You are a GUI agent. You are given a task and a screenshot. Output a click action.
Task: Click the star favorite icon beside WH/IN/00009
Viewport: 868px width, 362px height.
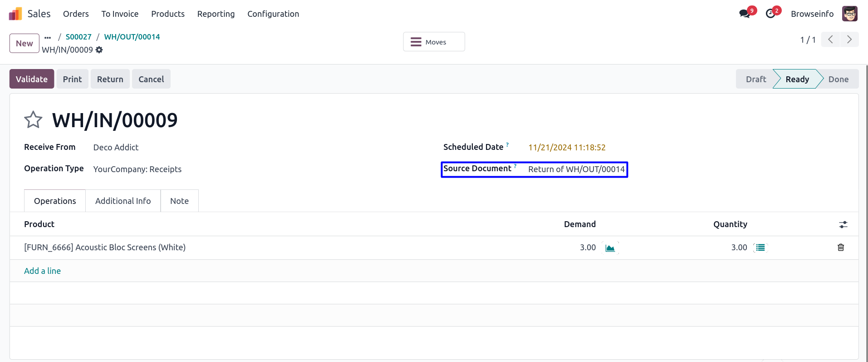click(33, 120)
